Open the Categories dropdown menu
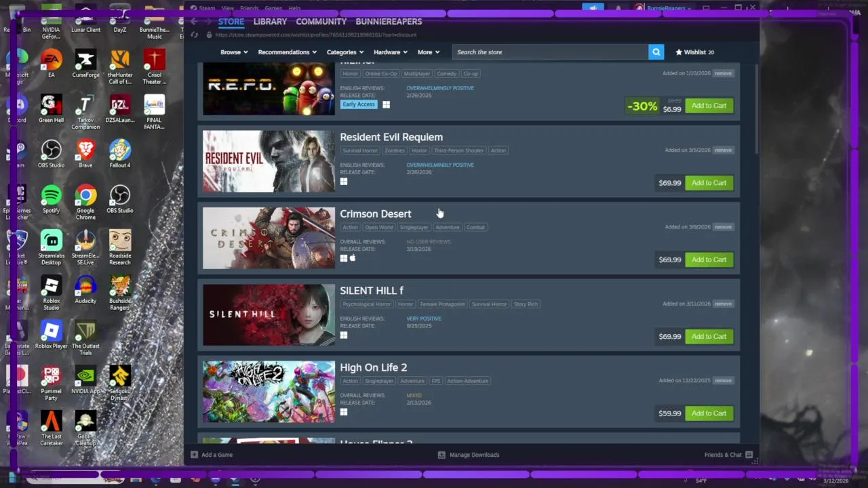 point(346,52)
